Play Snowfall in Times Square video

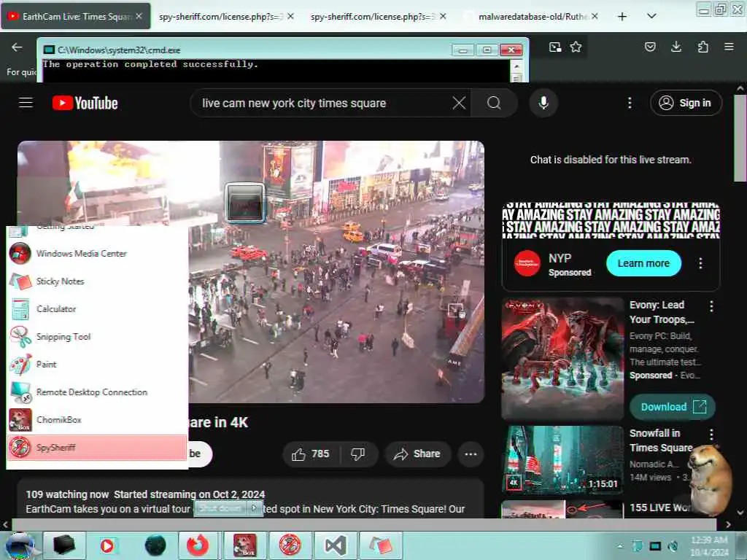point(562,459)
